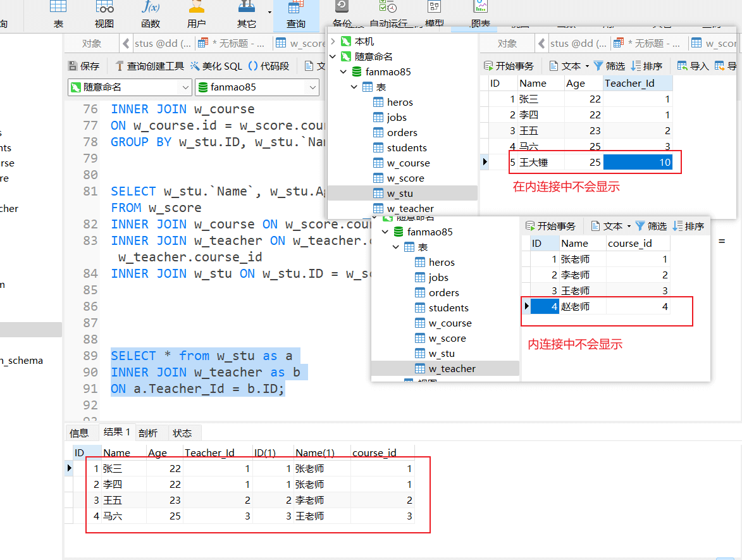
Task: Select 马六 row in result grid
Action: click(244, 516)
